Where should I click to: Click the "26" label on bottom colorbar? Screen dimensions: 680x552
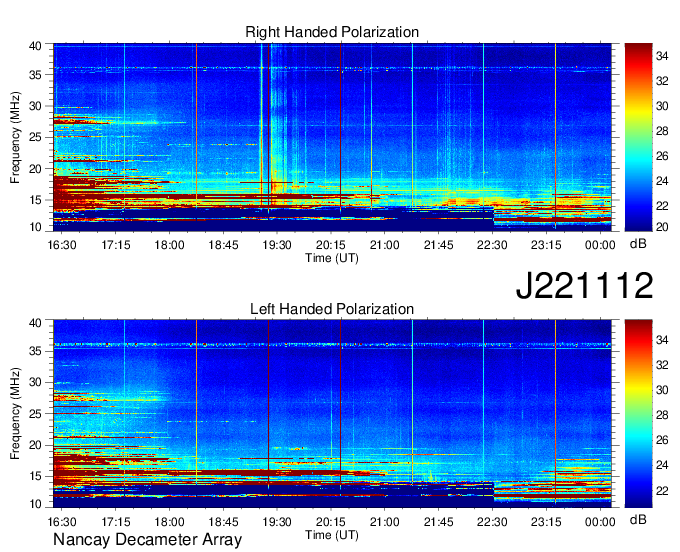[x=662, y=440]
